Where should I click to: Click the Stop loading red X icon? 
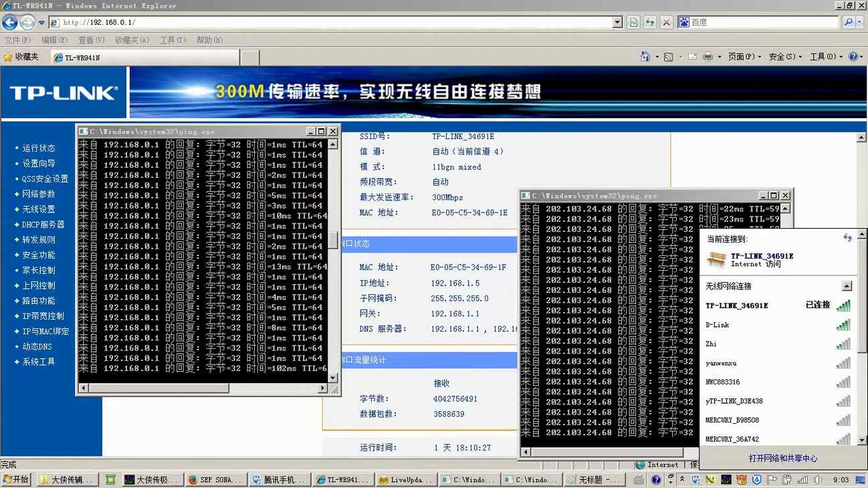[666, 23]
